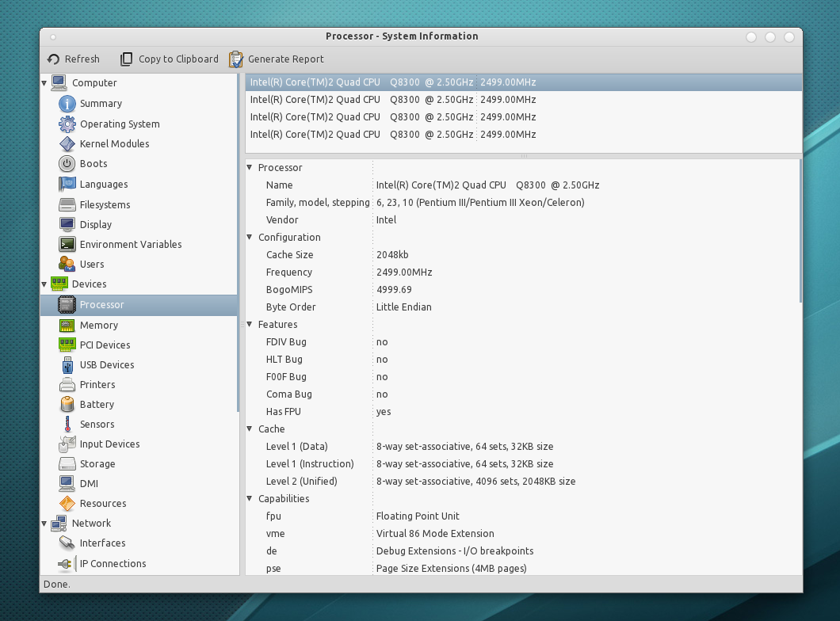Viewport: 840px width, 621px height.
Task: Select the Display monitor icon
Action: pyautogui.click(x=67, y=224)
